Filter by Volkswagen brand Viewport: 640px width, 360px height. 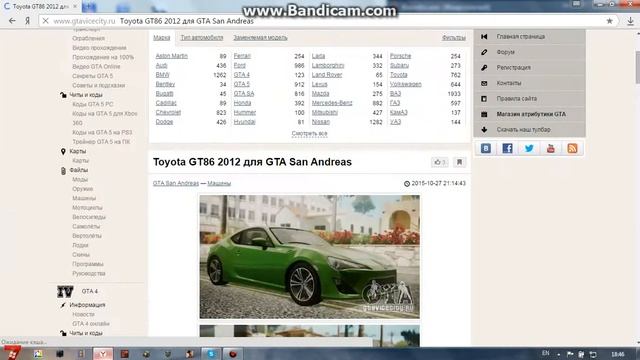click(405, 84)
